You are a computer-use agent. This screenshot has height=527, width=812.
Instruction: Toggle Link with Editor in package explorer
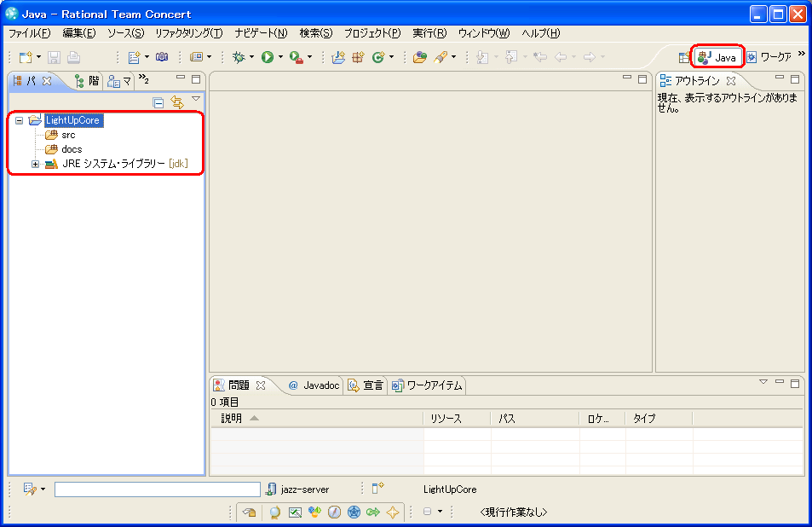(177, 102)
